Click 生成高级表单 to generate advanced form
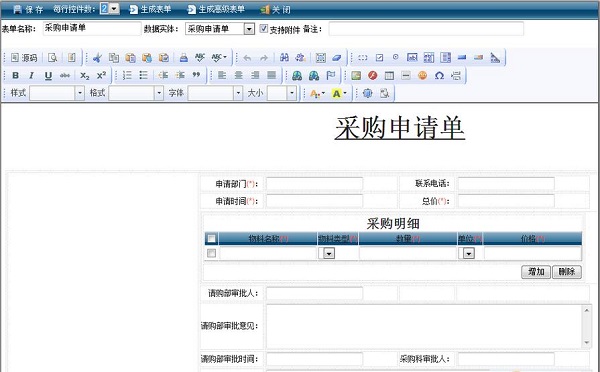The image size is (600, 372). coord(216,9)
